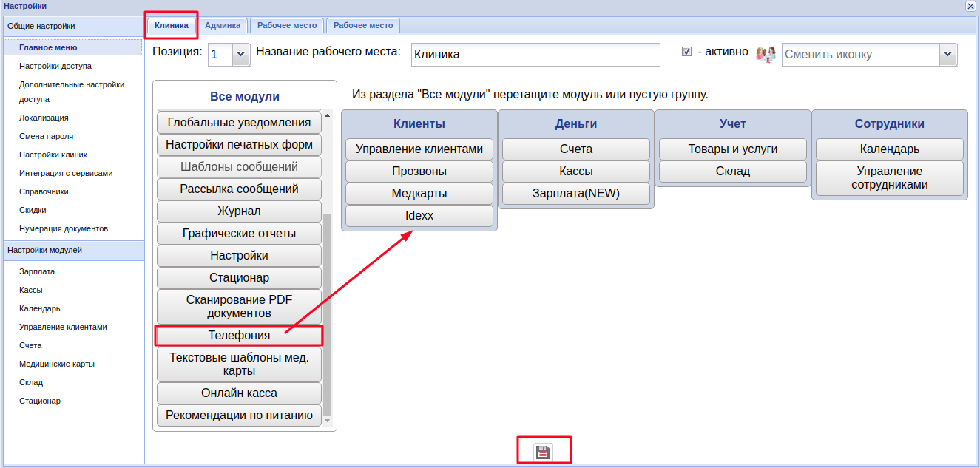Toggle the 'активно' checkbox
The image size is (980, 468).
pyautogui.click(x=686, y=52)
